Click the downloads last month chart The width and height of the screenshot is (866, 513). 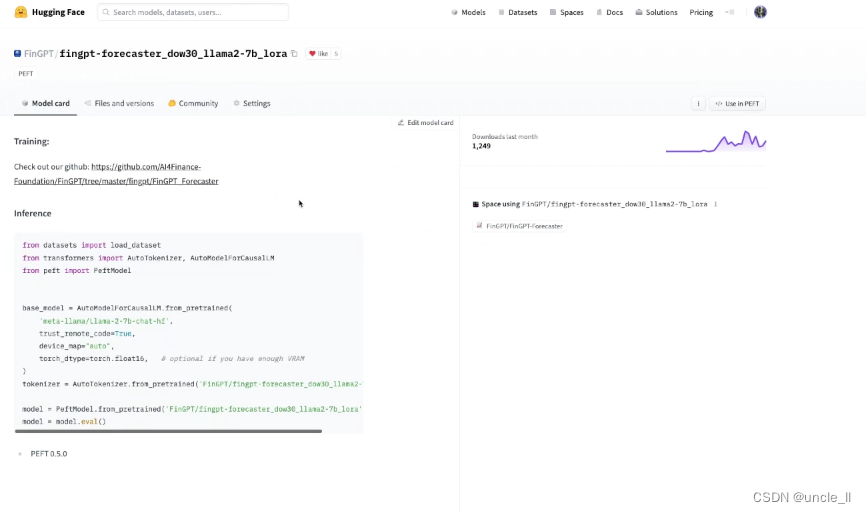[x=716, y=141]
